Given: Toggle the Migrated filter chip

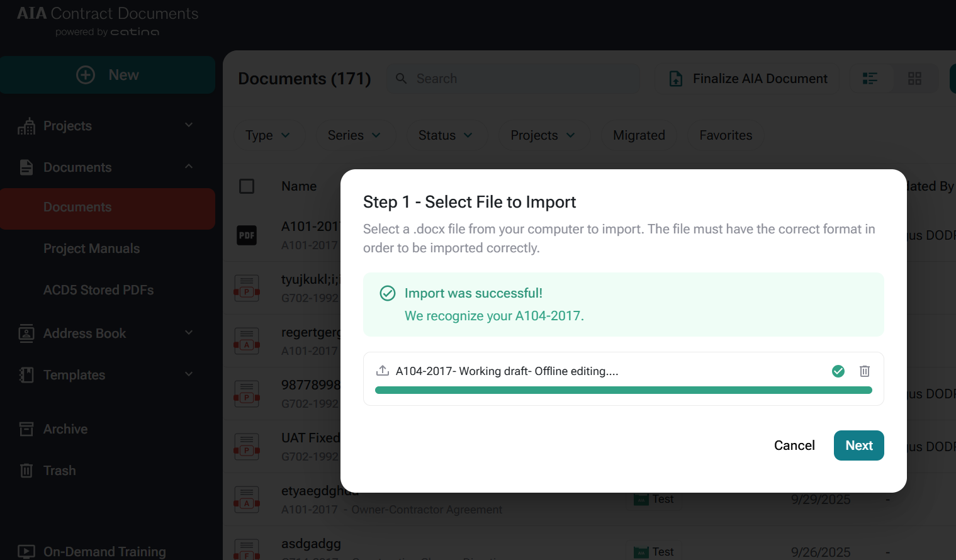Looking at the screenshot, I should click(x=639, y=135).
